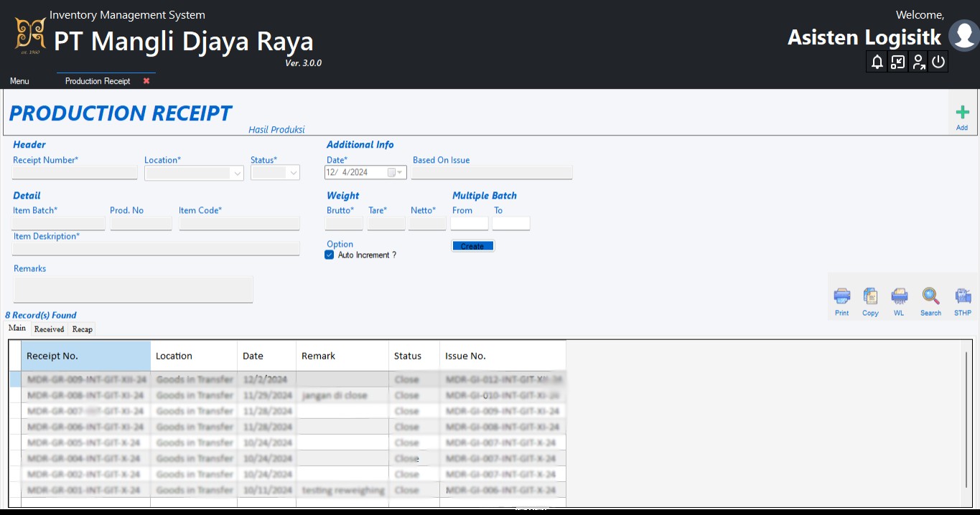Click the power logout icon

[938, 62]
